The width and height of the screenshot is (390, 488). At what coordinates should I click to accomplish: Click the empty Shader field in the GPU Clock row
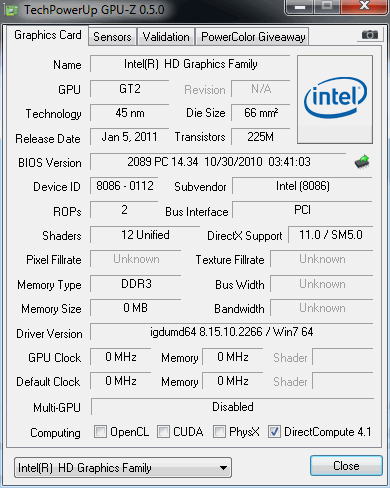(x=343, y=357)
